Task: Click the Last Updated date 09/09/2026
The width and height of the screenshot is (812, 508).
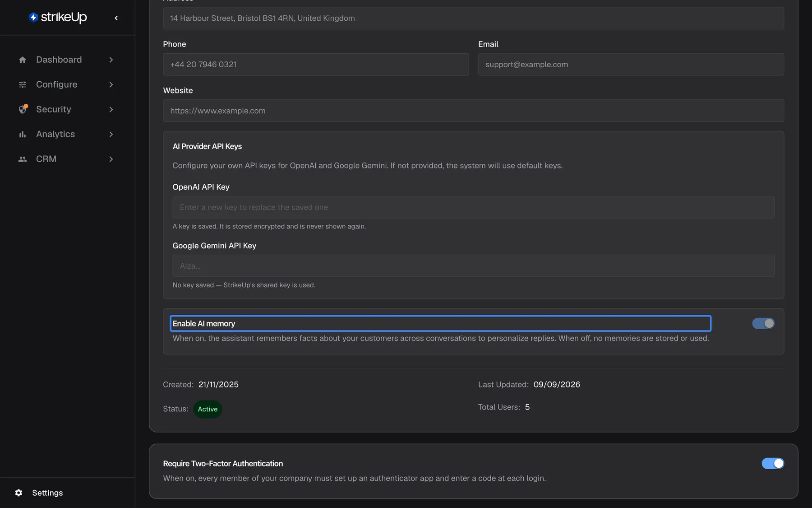Action: click(x=557, y=384)
